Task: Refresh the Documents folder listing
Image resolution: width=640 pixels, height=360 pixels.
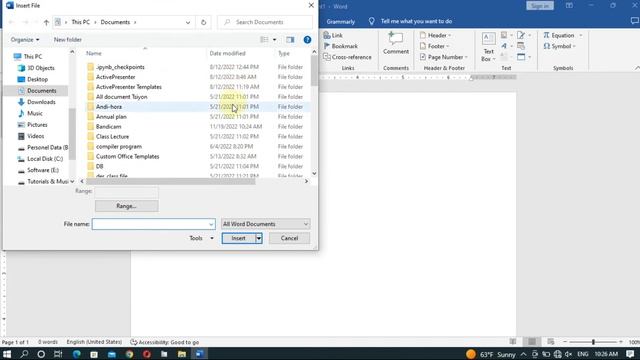Action: (203, 22)
